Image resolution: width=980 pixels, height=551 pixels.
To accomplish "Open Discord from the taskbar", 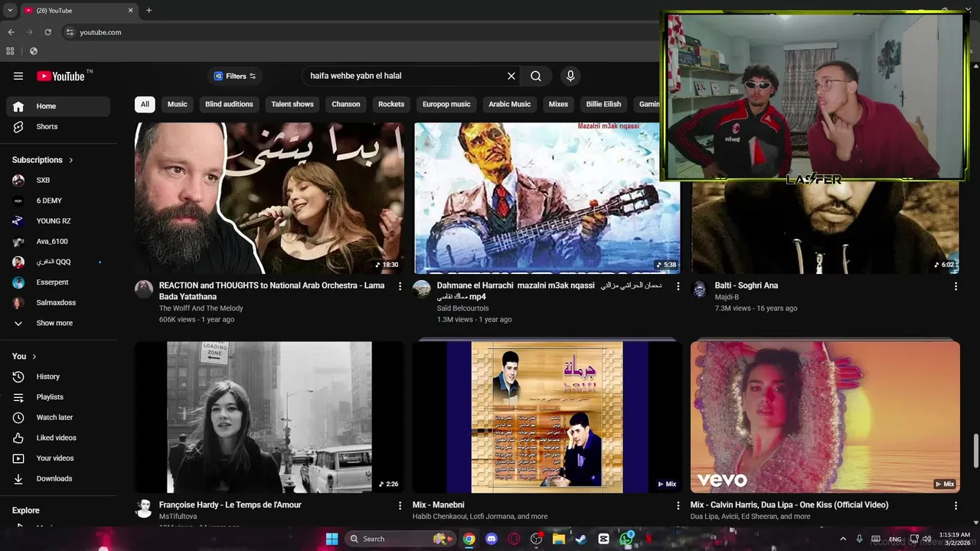I will click(x=492, y=539).
